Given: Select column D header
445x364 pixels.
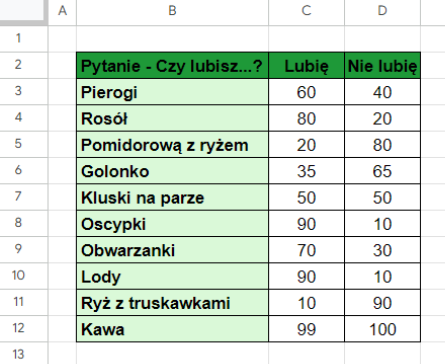Looking at the screenshot, I should point(382,12).
